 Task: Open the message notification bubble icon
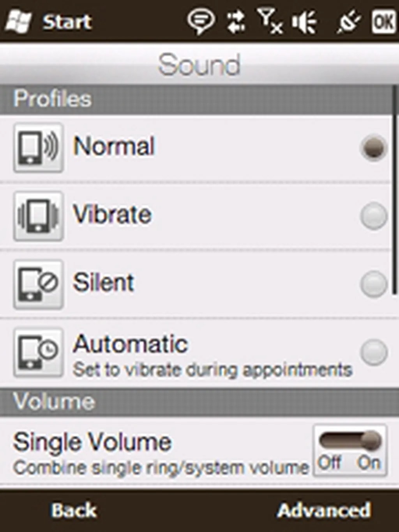coord(201,21)
